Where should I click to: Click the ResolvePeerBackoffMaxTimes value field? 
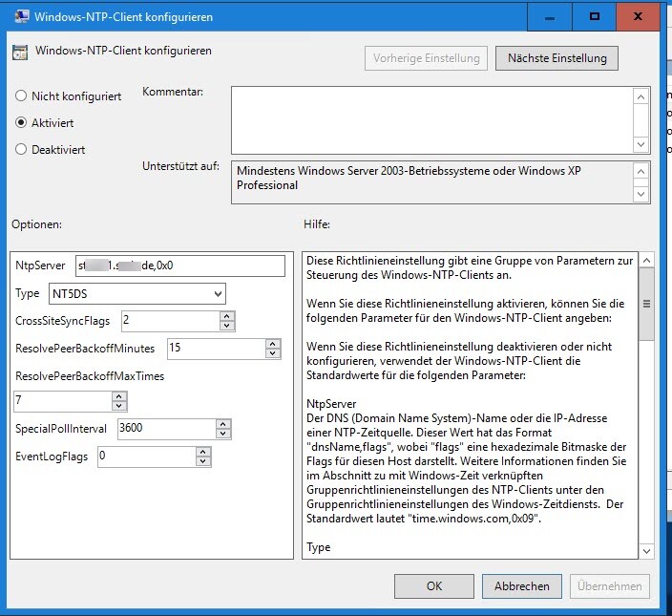[x=63, y=401]
